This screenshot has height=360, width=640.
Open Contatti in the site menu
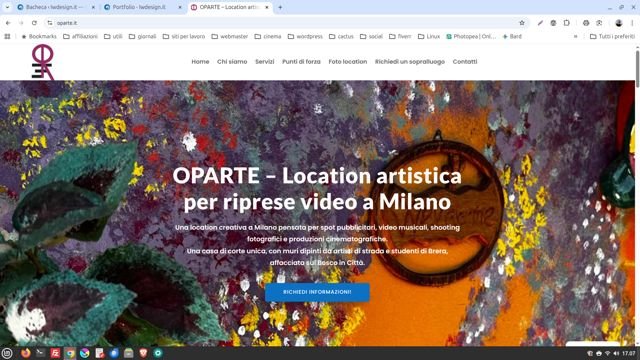465,62
